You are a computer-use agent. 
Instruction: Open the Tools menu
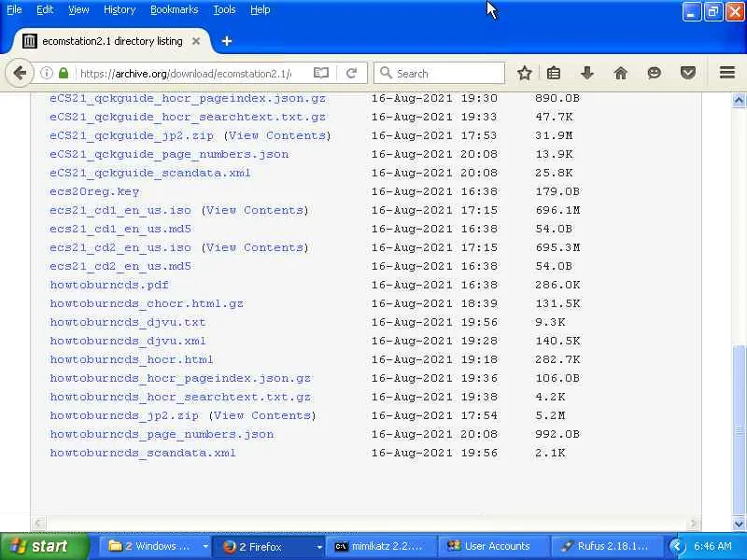(224, 9)
